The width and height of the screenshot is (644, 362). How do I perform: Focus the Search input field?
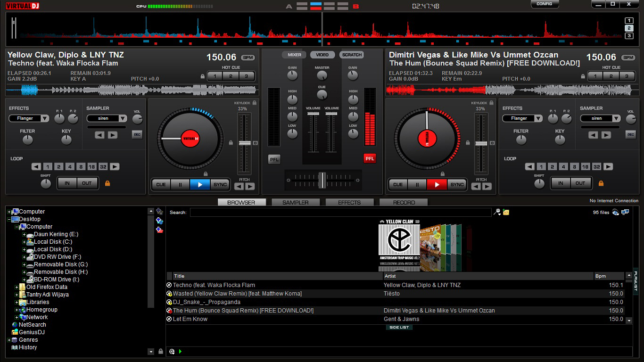[x=340, y=212]
